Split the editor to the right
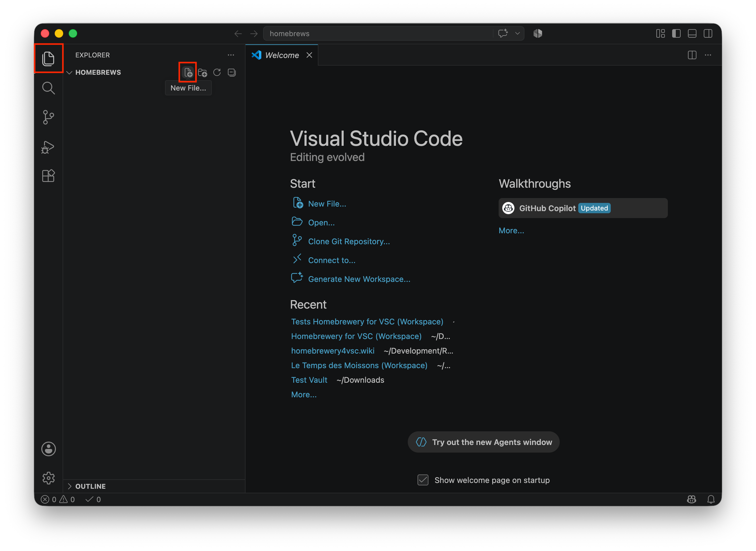Viewport: 756px width, 551px height. (692, 55)
